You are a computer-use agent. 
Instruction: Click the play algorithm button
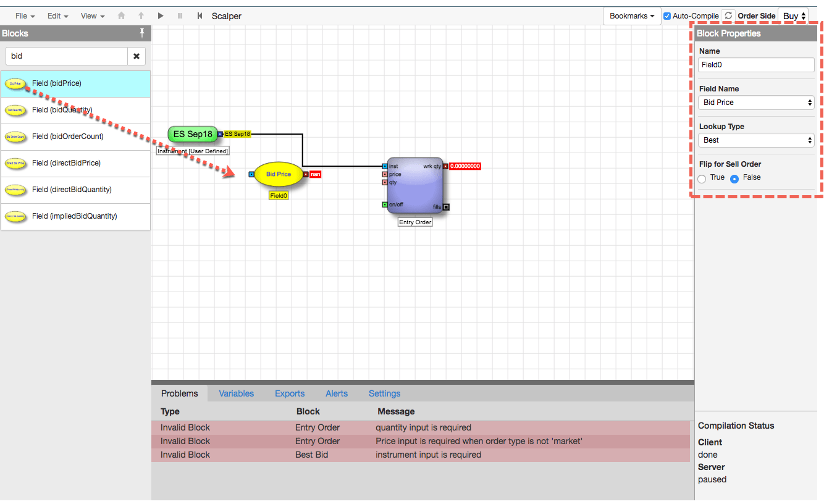161,16
